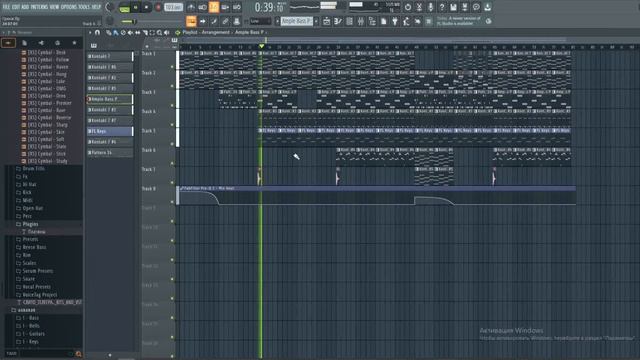The height and width of the screenshot is (360, 640).
Task: Select Pattern 34 in the picker list
Action: pos(110,152)
